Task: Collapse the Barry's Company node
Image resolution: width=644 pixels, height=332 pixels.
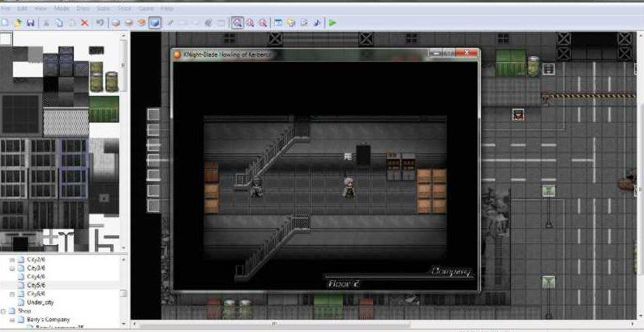Action: [x=12, y=320]
